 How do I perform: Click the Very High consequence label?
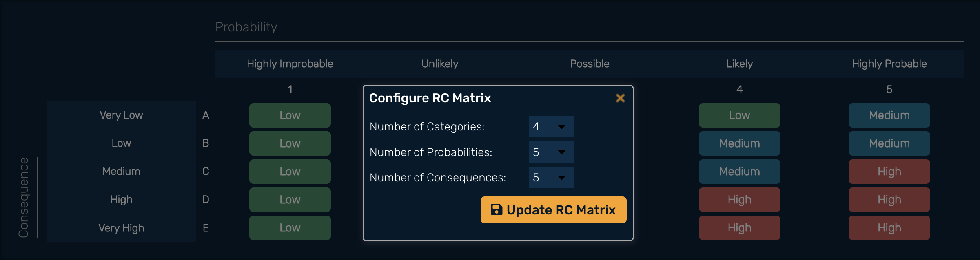[121, 228]
